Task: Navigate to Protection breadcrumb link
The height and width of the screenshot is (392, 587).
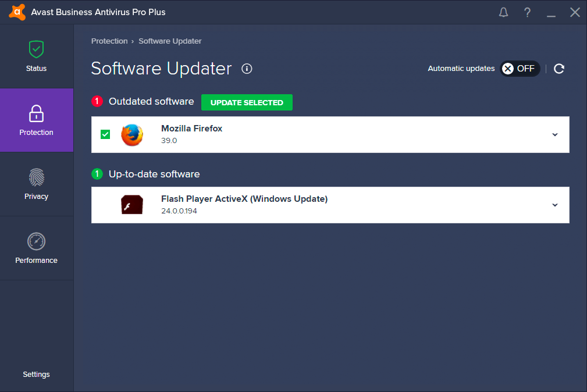Action: (109, 41)
